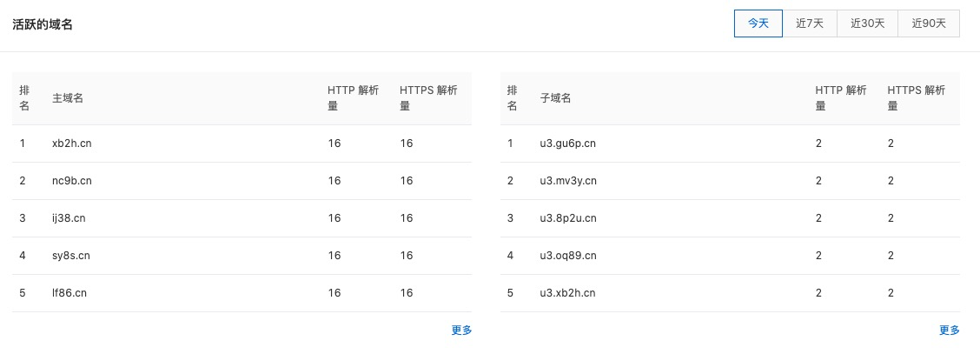Select the 今天 time range tab
The image size is (980, 354).
(x=758, y=23)
